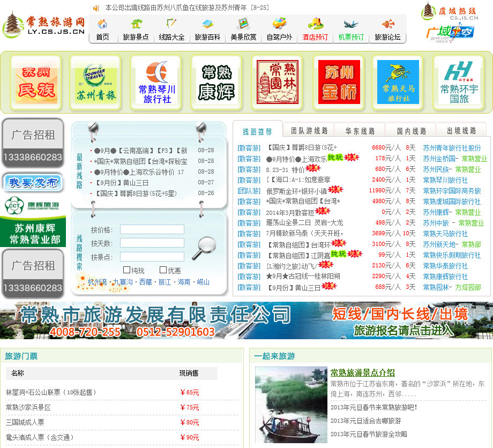The height and width of the screenshot is (448, 493).
Task: Open the 常熟天马旅行社 link in route list
Action: click(x=445, y=234)
